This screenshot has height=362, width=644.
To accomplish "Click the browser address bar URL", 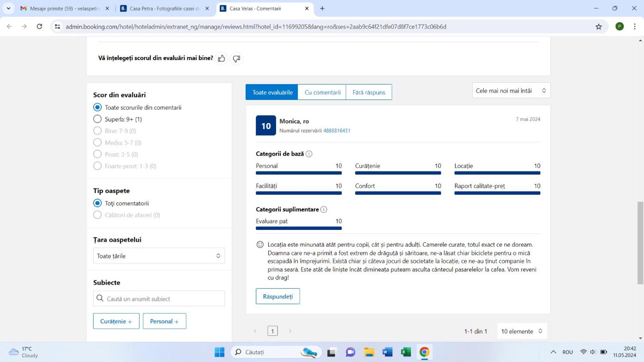I will pos(256,26).
